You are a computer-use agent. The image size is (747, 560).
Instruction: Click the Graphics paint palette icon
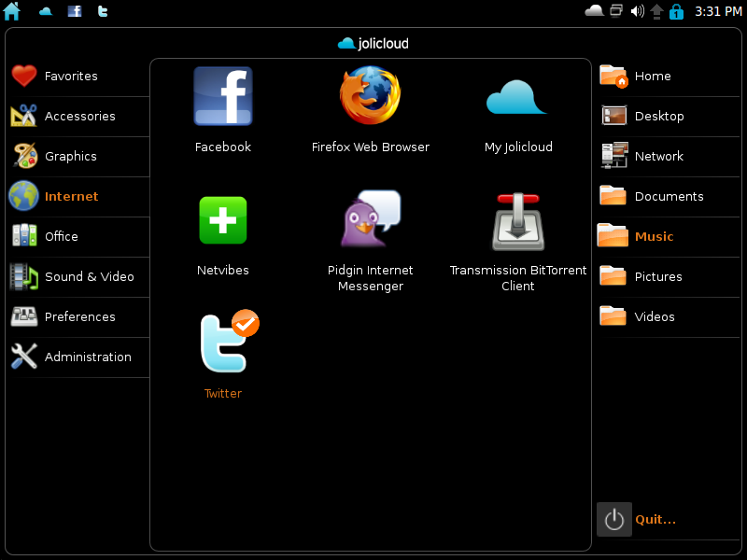(25, 156)
